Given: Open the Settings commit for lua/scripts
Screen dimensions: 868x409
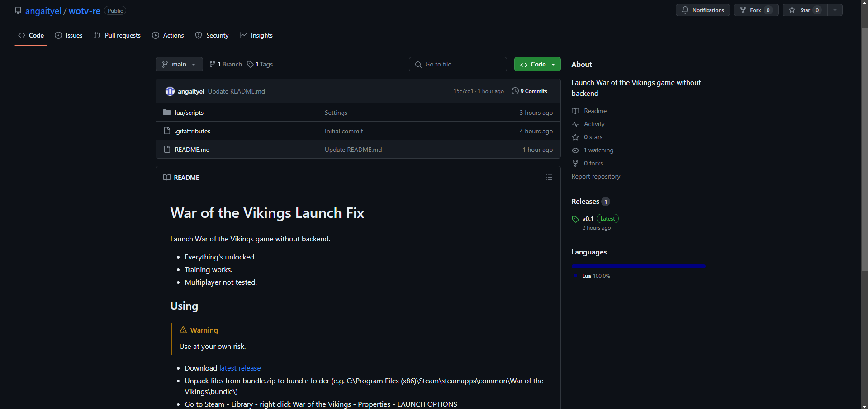Looking at the screenshot, I should (x=336, y=113).
